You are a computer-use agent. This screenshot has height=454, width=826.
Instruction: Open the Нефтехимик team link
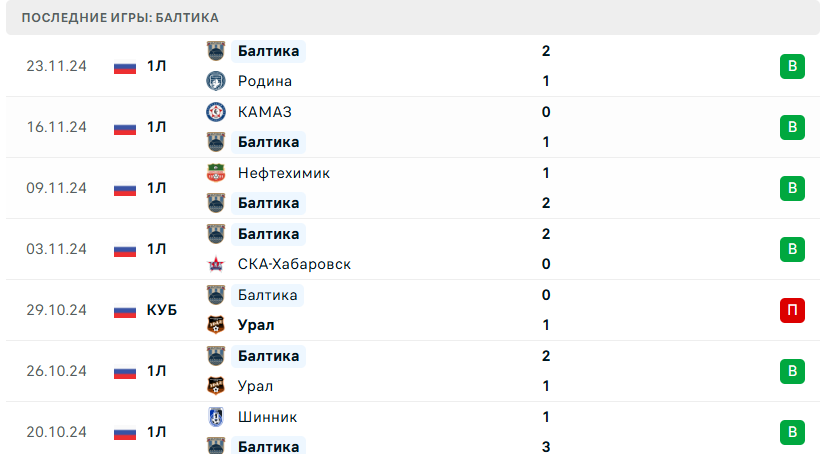tap(284, 173)
